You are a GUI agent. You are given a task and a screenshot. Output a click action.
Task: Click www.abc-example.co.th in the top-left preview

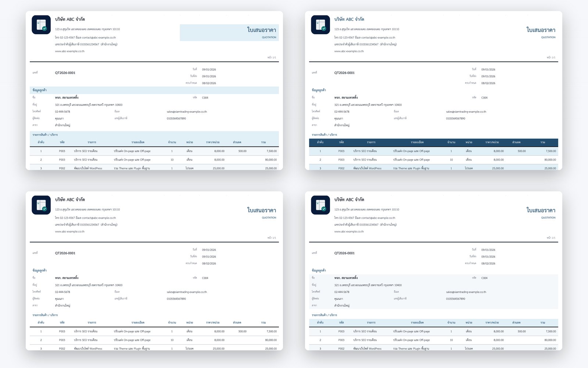pos(70,51)
